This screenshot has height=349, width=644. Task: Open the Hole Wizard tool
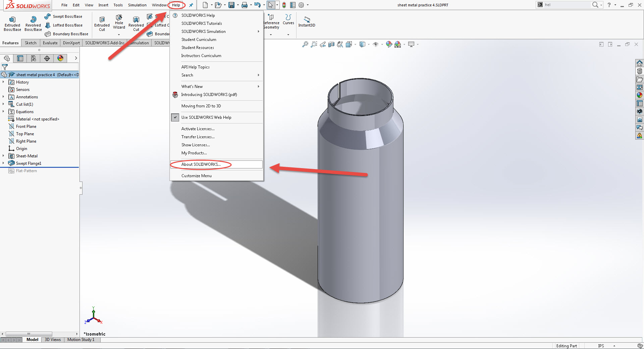[x=119, y=22]
